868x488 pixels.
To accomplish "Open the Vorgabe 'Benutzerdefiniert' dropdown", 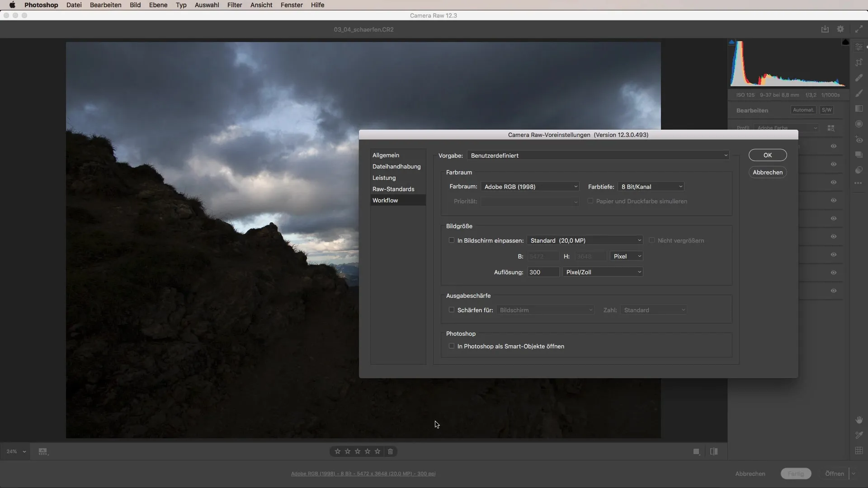I will 599,155.
